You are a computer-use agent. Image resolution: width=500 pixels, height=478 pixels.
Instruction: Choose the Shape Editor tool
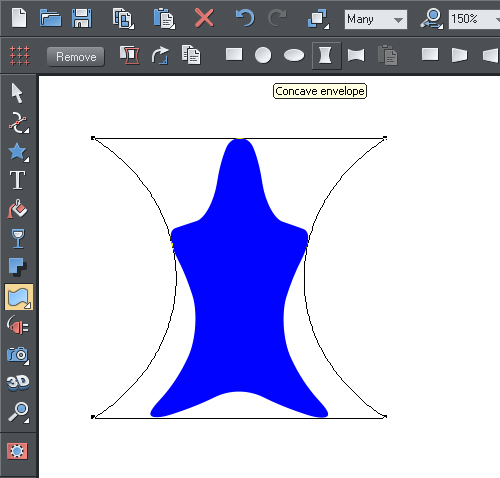coord(19,123)
